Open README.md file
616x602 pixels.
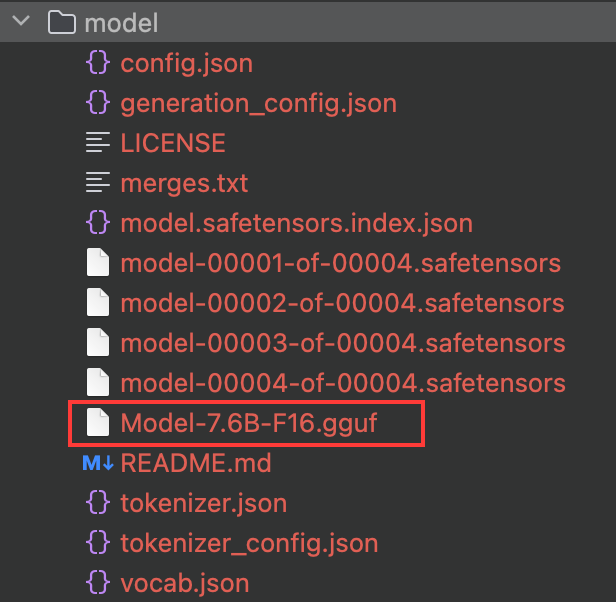pos(196,463)
